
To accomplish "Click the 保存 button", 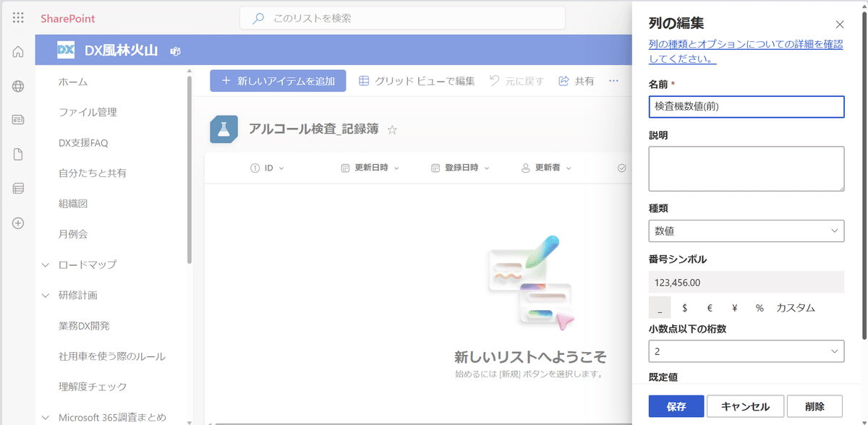I will pyautogui.click(x=676, y=406).
